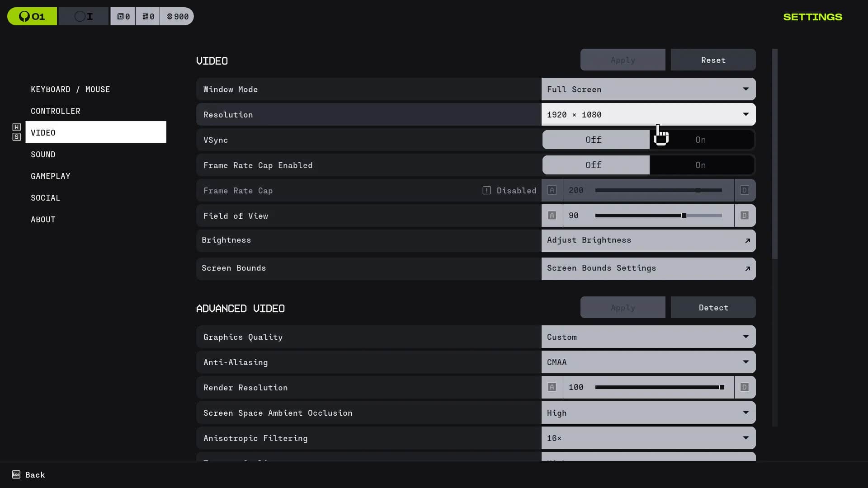This screenshot has width=868, height=488.
Task: Expand the Anti-Aliasing CMAA dropdown
Action: [x=648, y=362]
